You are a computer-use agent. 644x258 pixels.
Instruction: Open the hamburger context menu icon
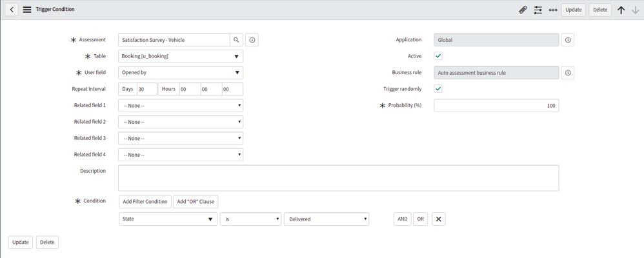pyautogui.click(x=27, y=10)
